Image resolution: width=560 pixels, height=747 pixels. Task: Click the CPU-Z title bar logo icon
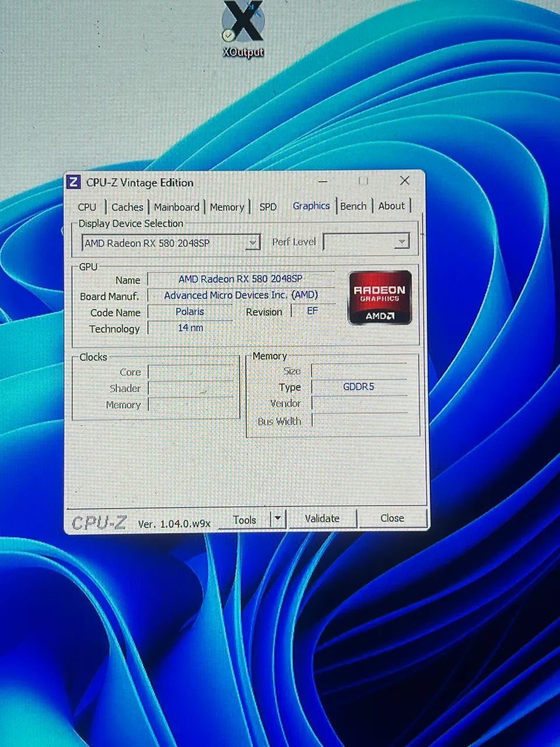(73, 182)
